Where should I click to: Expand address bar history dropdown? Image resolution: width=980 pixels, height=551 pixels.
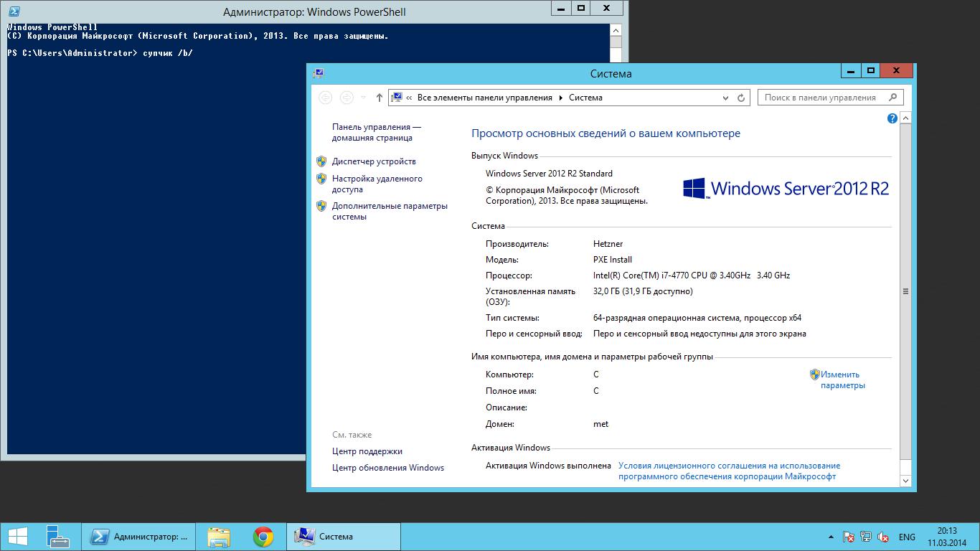click(725, 98)
